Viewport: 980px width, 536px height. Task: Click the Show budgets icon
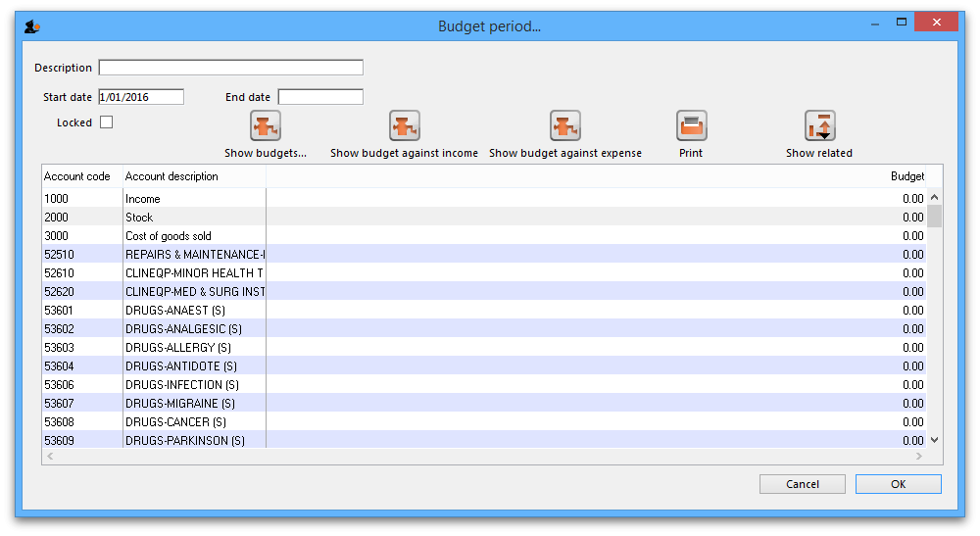click(x=265, y=125)
